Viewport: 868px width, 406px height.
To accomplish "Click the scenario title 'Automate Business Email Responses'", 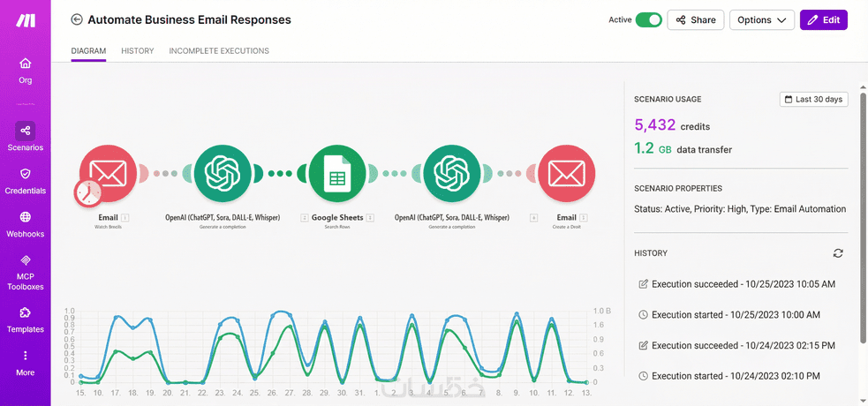I will point(189,20).
